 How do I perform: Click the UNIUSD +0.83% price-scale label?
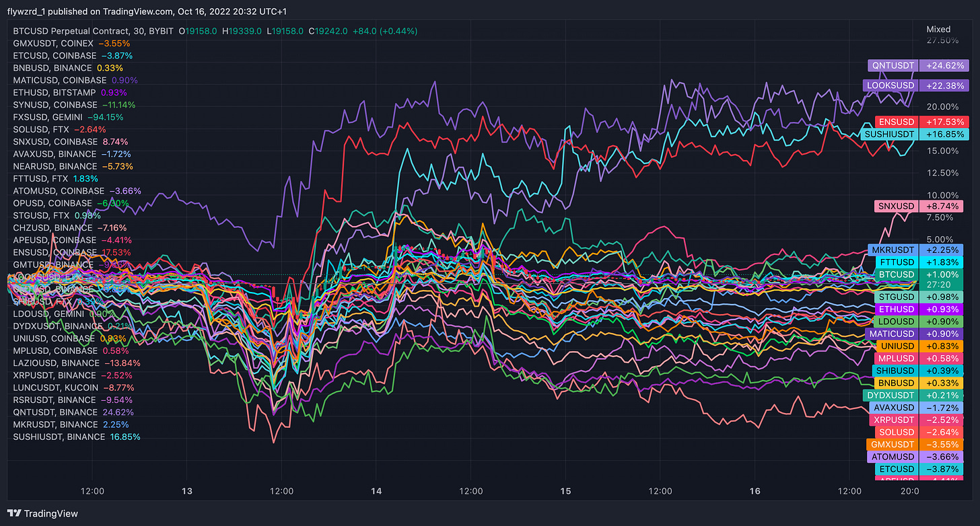tap(919, 346)
